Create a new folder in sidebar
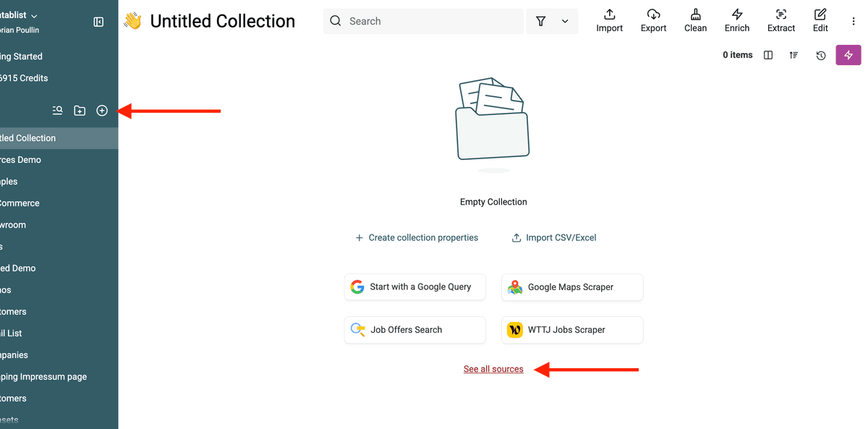The height and width of the screenshot is (429, 868). 80,111
